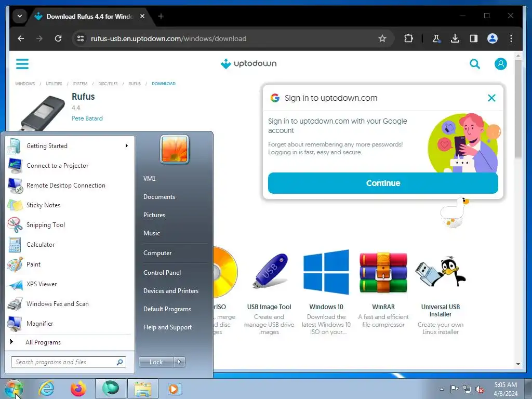Image resolution: width=532 pixels, height=399 pixels.
Task: Open Help and Support
Action: pos(174,327)
